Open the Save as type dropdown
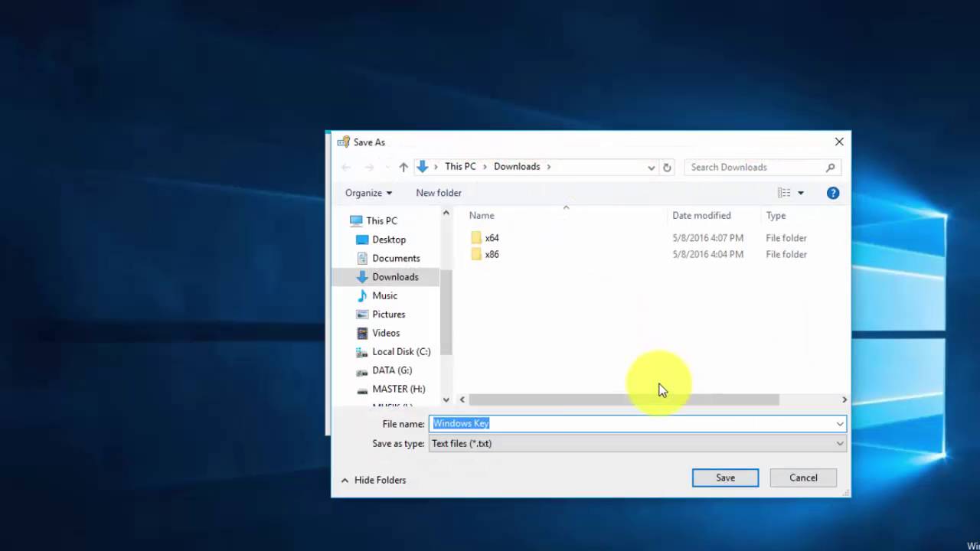This screenshot has height=551, width=980. click(x=637, y=443)
